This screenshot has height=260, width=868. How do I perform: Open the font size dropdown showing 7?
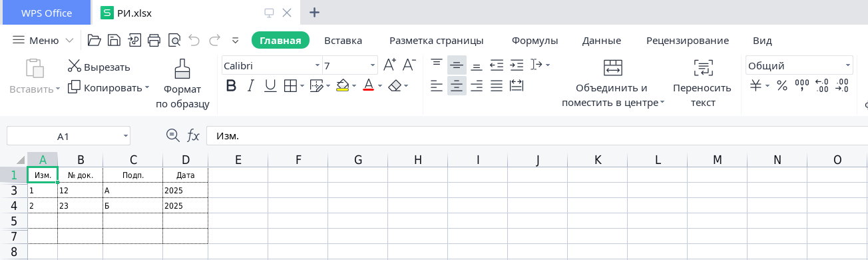tap(373, 66)
